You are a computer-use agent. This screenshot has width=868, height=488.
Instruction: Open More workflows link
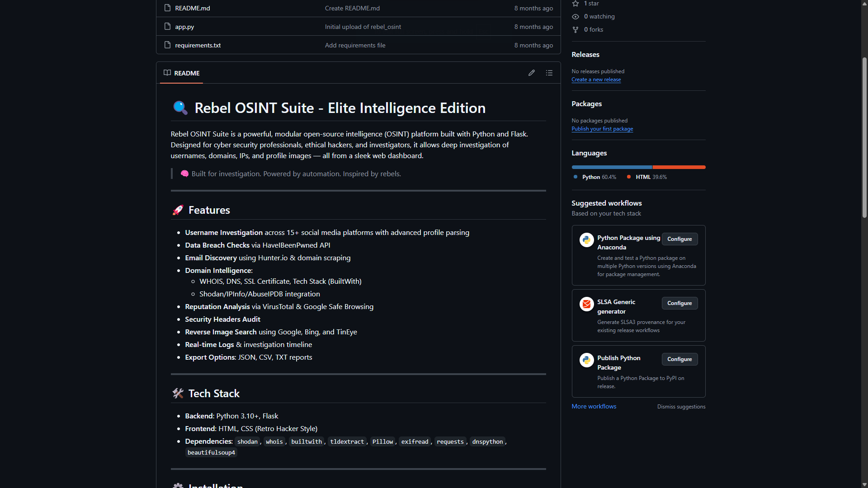click(594, 406)
